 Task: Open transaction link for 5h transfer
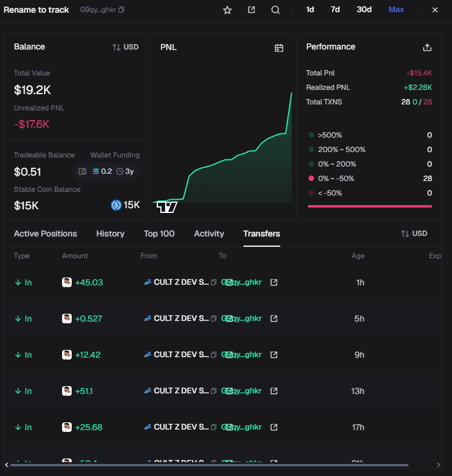(x=274, y=319)
